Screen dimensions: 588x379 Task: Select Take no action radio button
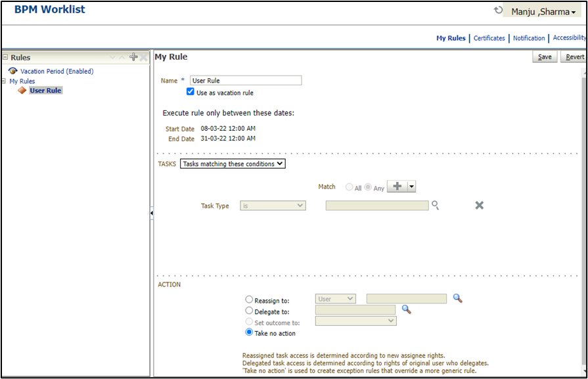[x=249, y=332]
